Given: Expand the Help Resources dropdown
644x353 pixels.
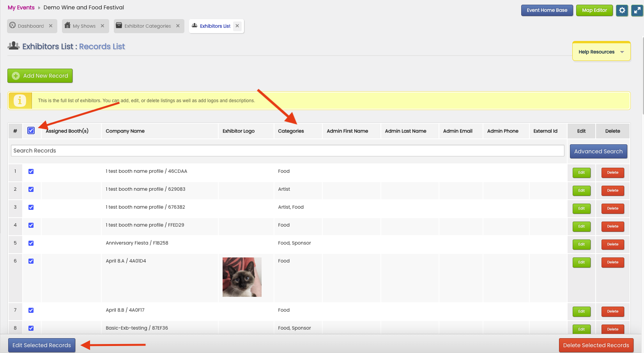Looking at the screenshot, I should point(601,52).
